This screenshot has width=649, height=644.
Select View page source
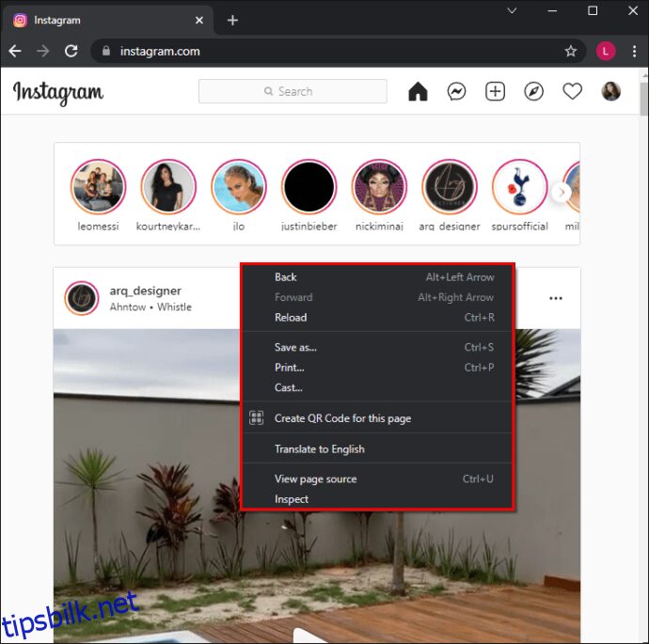pos(377,479)
